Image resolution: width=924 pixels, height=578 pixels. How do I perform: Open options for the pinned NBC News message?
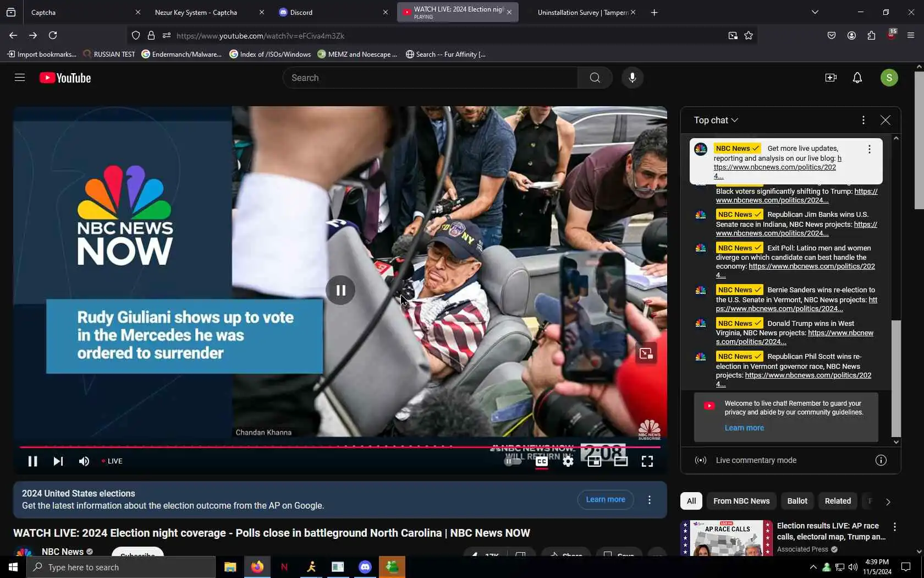pyautogui.click(x=869, y=149)
